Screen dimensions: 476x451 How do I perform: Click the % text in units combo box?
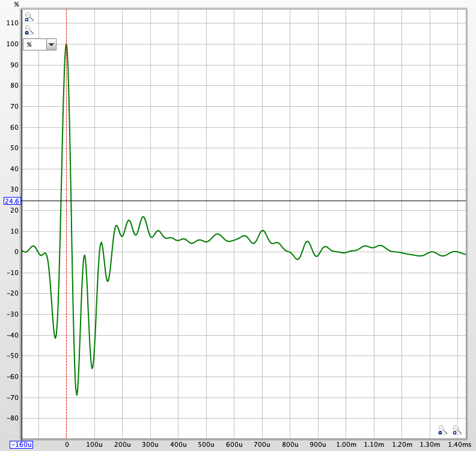(x=33, y=44)
